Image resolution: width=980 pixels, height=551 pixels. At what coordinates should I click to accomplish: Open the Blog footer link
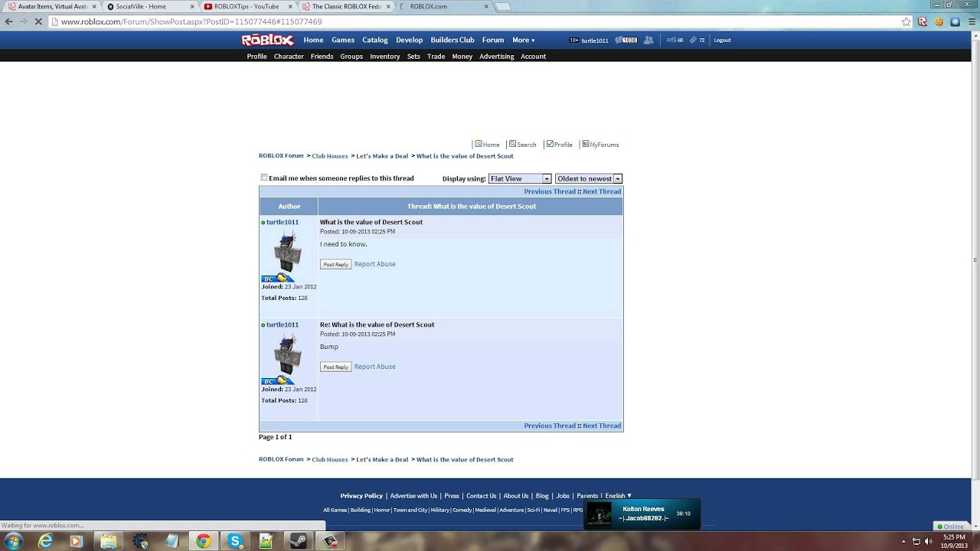(542, 496)
